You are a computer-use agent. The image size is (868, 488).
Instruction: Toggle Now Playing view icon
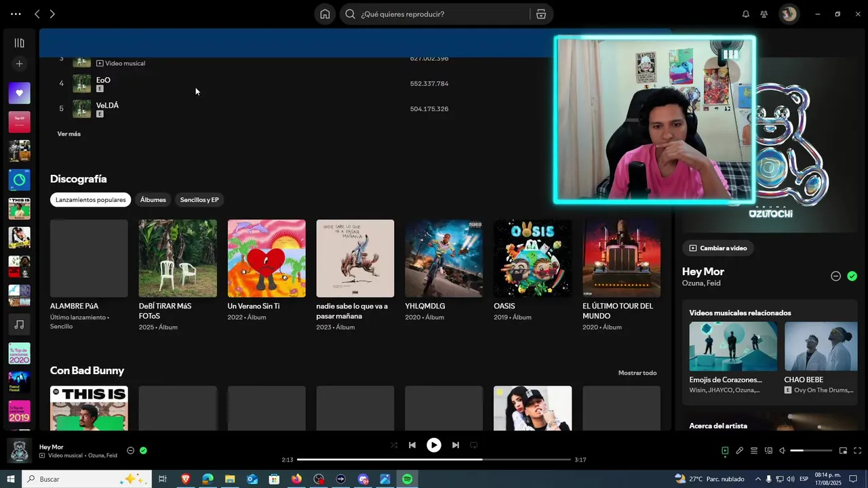(x=725, y=451)
